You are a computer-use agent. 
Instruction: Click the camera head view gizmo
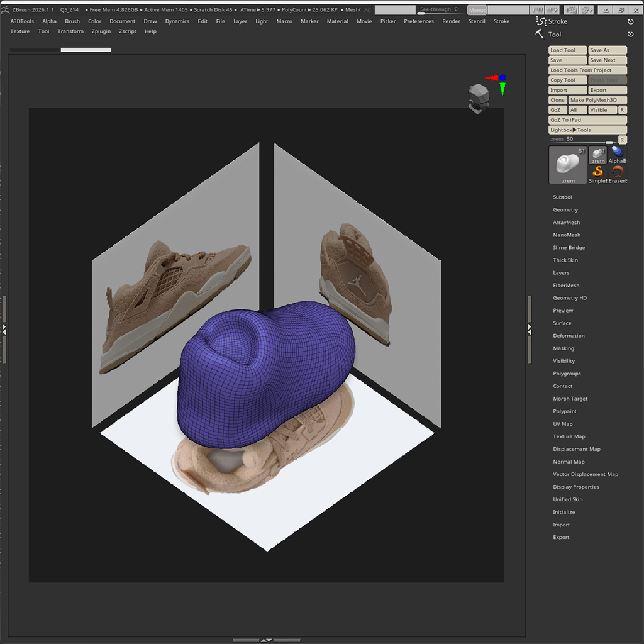click(478, 97)
